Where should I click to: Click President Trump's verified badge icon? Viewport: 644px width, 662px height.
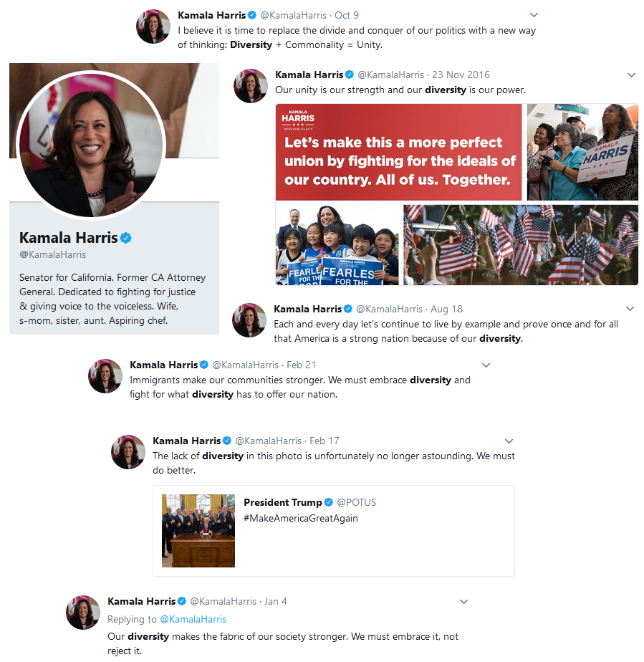[x=328, y=502]
